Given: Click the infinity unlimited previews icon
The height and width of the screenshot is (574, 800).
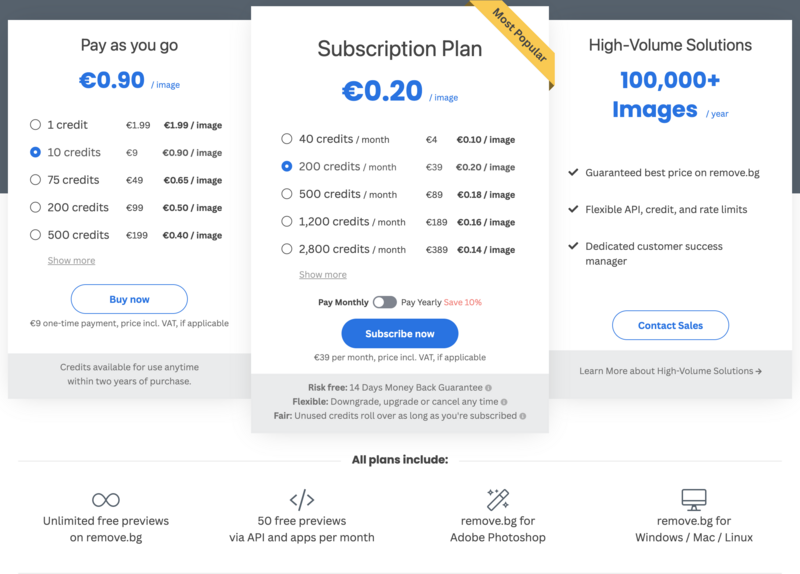Looking at the screenshot, I should [106, 499].
